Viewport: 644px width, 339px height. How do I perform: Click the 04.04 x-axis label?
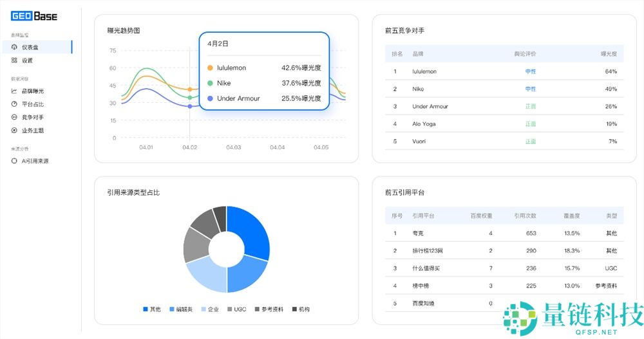(x=277, y=147)
